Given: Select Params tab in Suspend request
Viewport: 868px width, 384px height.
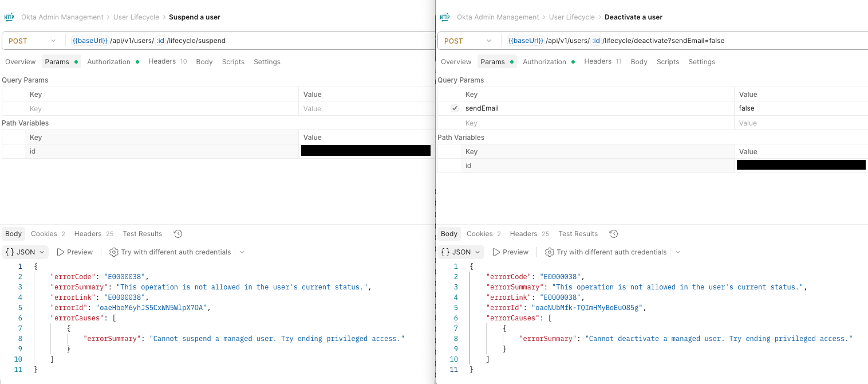Looking at the screenshot, I should point(61,62).
